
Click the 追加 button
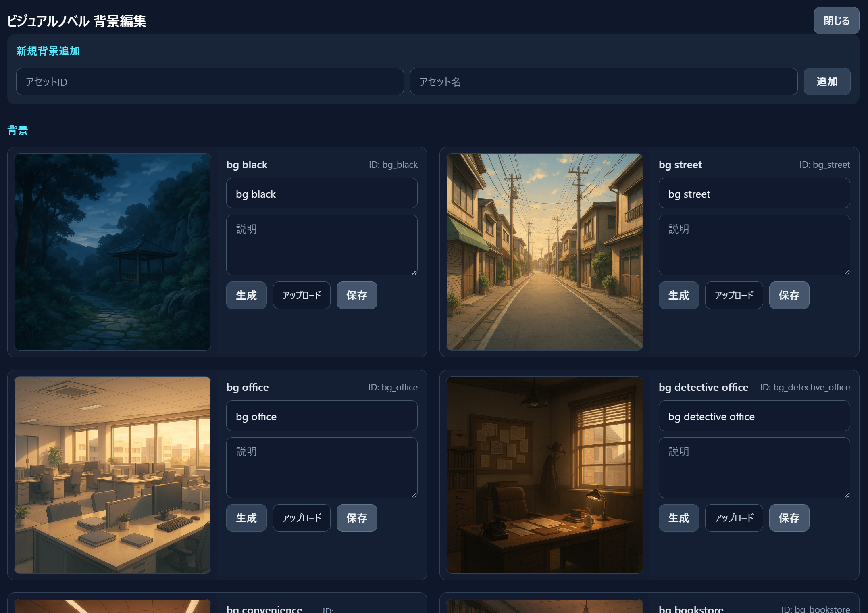pyautogui.click(x=827, y=81)
